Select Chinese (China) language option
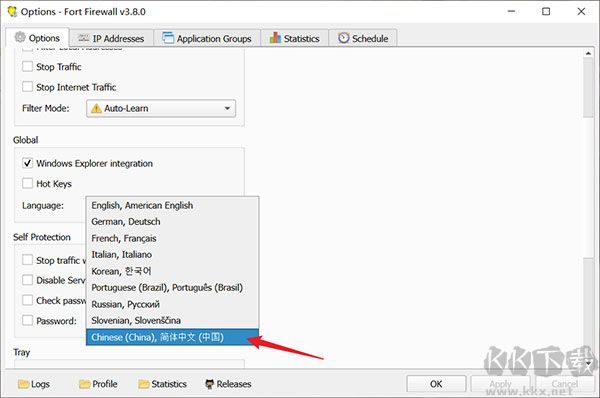This screenshot has width=600, height=398. pos(172,337)
